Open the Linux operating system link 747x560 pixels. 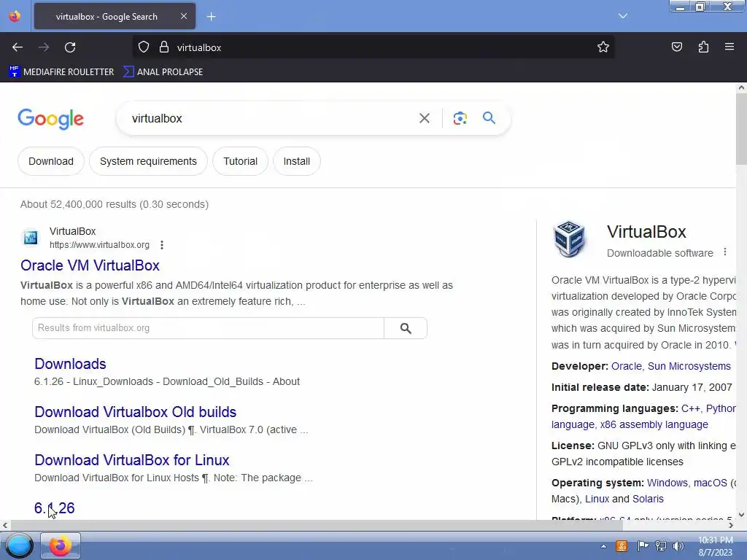point(597,499)
